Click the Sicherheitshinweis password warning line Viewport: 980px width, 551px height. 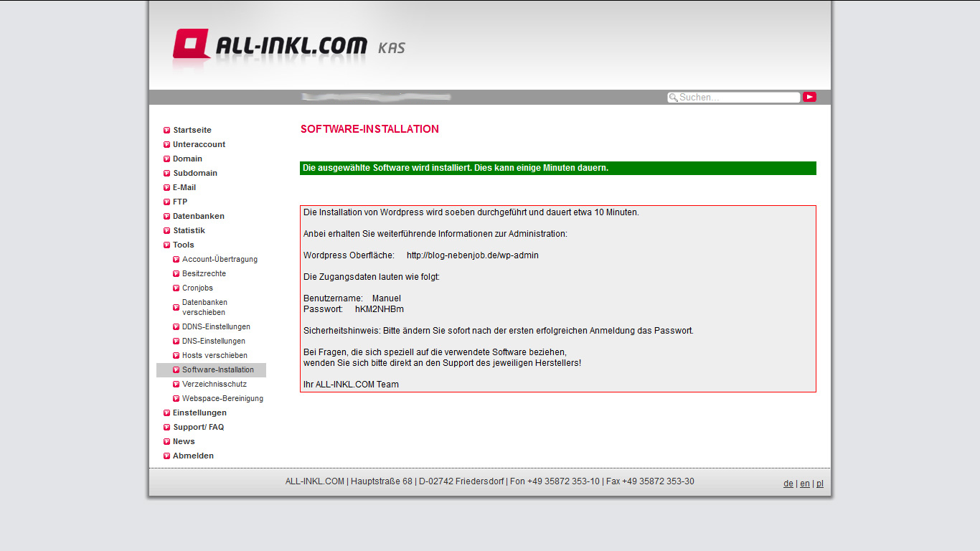tap(499, 331)
